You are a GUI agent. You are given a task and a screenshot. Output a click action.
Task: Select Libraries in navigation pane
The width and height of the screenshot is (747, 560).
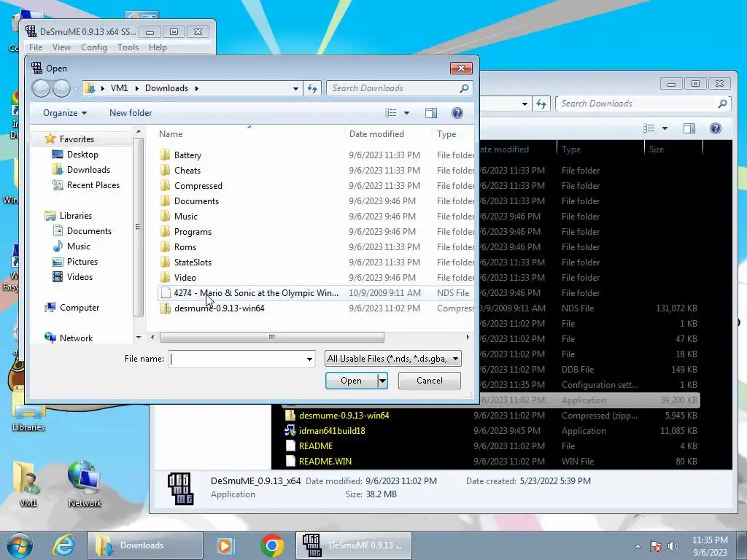[x=75, y=216]
